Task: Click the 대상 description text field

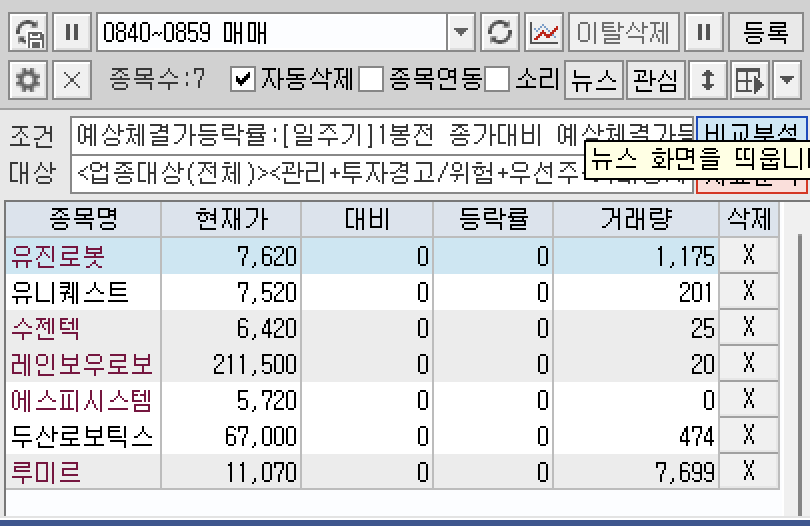Action: (381, 174)
